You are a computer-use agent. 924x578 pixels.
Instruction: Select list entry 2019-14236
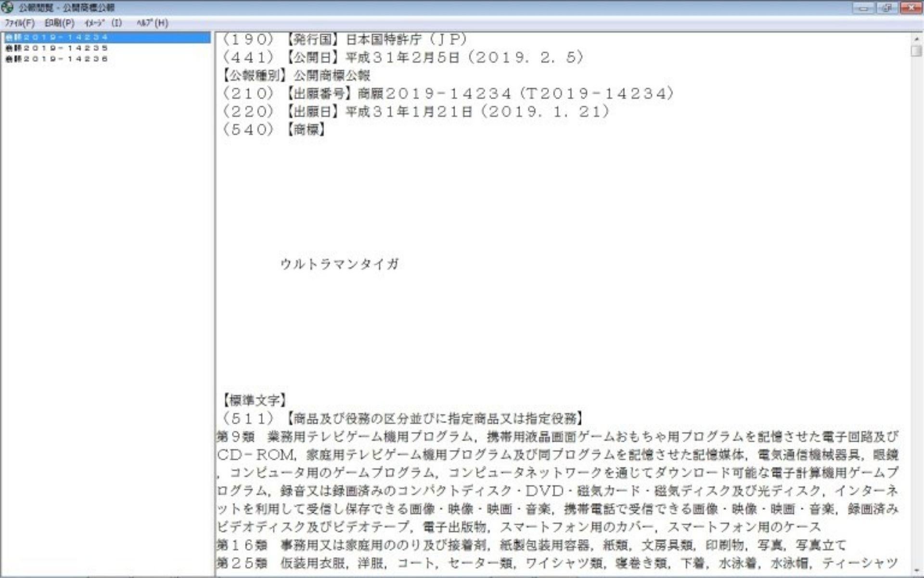click(x=57, y=59)
